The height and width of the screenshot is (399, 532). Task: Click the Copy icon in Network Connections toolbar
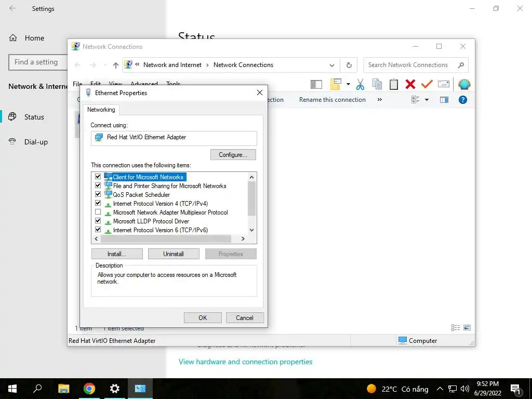pyautogui.click(x=377, y=84)
